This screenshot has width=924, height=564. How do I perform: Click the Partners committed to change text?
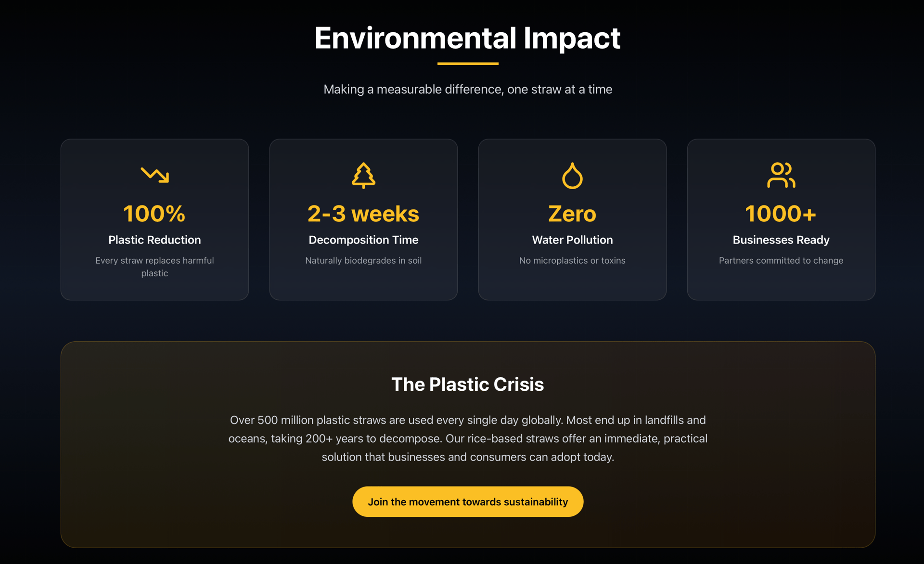(x=781, y=260)
